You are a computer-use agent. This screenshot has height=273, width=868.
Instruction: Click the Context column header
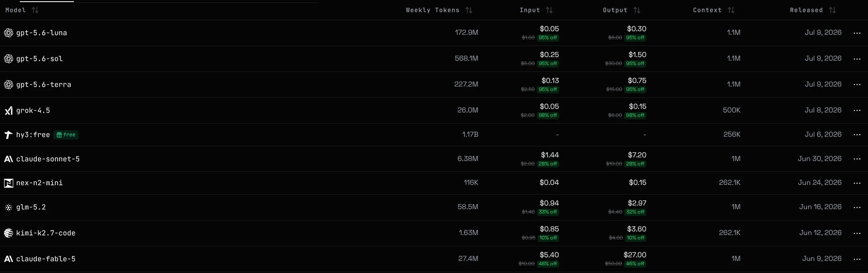(707, 10)
